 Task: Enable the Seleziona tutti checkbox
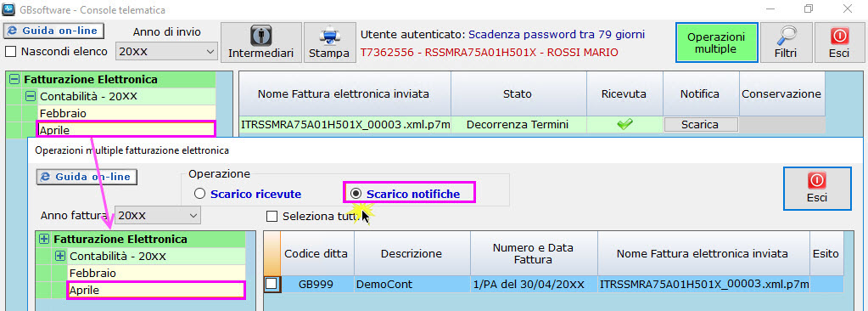[272, 216]
